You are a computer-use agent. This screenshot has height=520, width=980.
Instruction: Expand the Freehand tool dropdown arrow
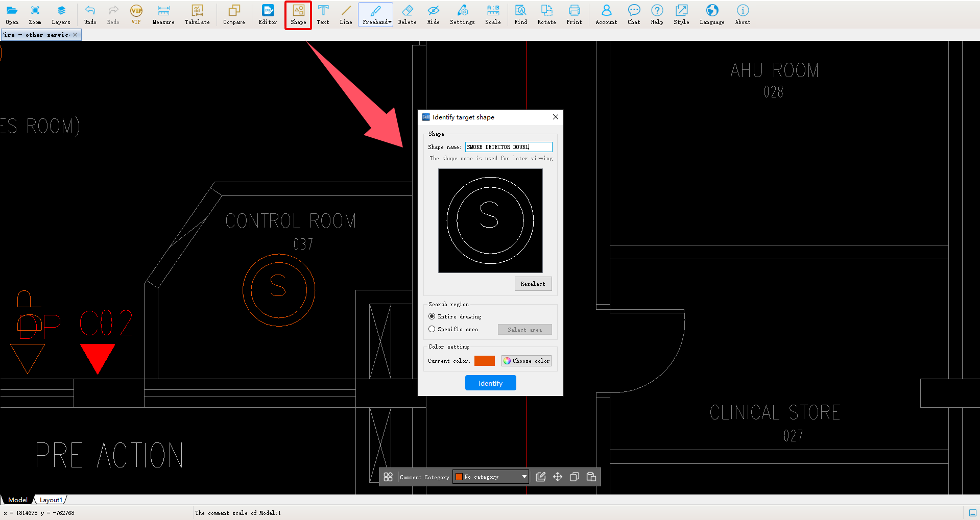[390, 22]
